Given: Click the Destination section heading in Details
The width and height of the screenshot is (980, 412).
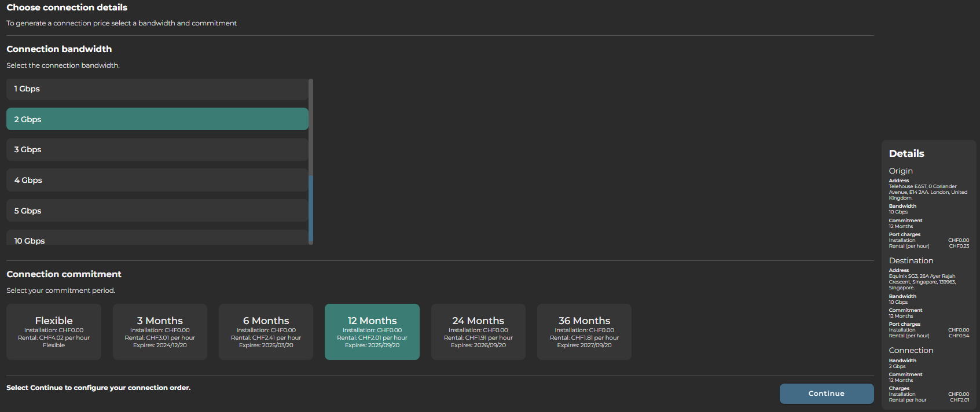Looking at the screenshot, I should 911,260.
